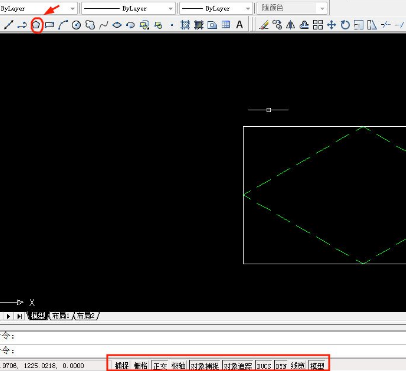Click next-tab arrow in layout tab bar
This screenshot has height=377, width=406.
point(8,316)
